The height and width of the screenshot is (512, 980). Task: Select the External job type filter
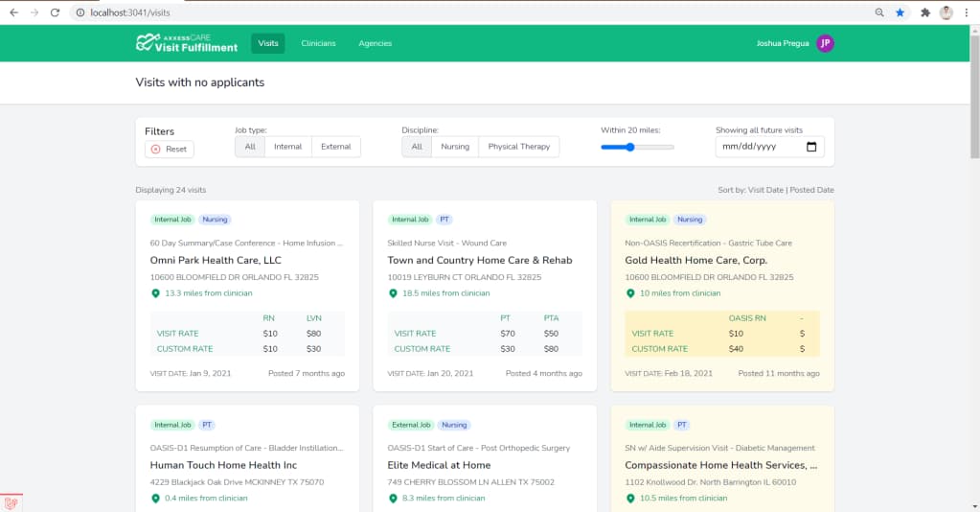[336, 147]
